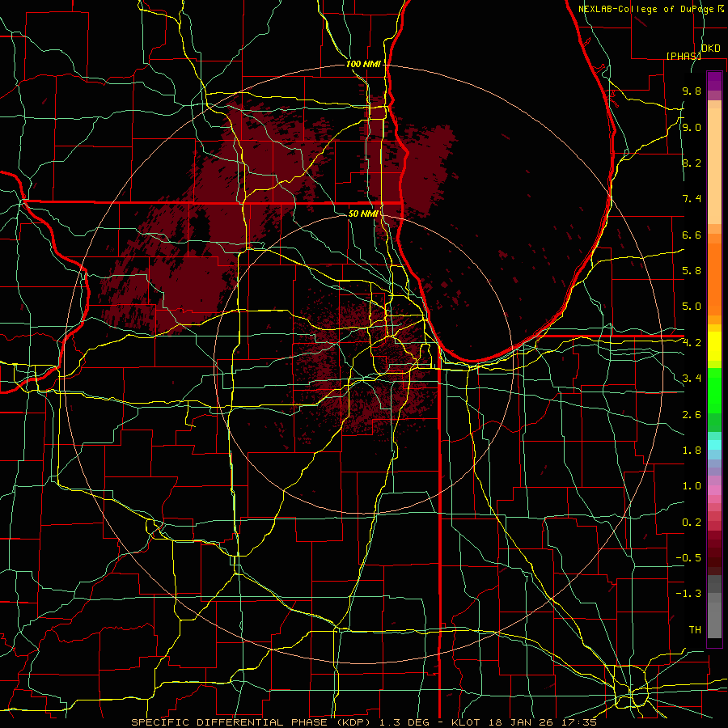Click the 5.0 scale value
The height and width of the screenshot is (728, 728).
[x=692, y=307]
